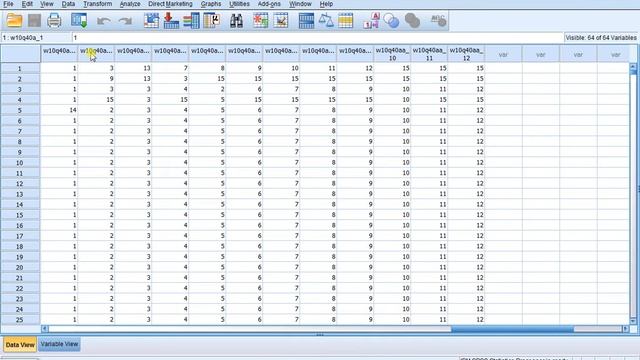Viewport: 640px width, 360px height.
Task: Click the first var empty column header
Action: (503, 54)
